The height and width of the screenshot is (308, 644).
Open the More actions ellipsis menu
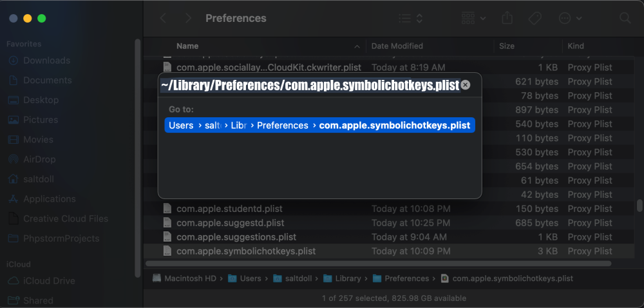click(x=571, y=19)
